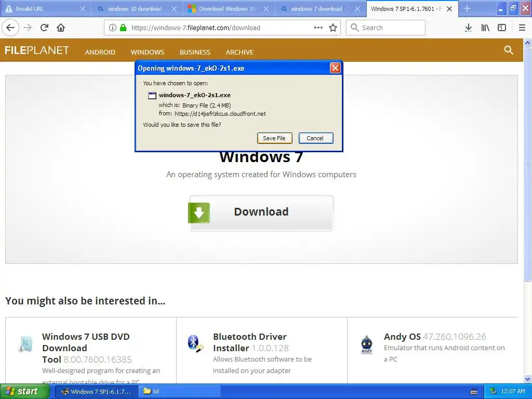Viewport: 532px width, 399px height.
Task: Switch to the windows 10 download tab
Action: [x=137, y=9]
